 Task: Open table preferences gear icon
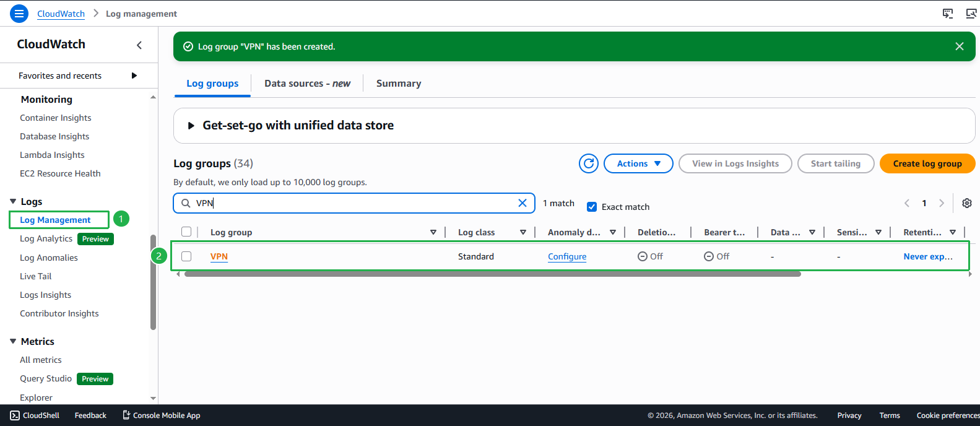click(x=967, y=203)
